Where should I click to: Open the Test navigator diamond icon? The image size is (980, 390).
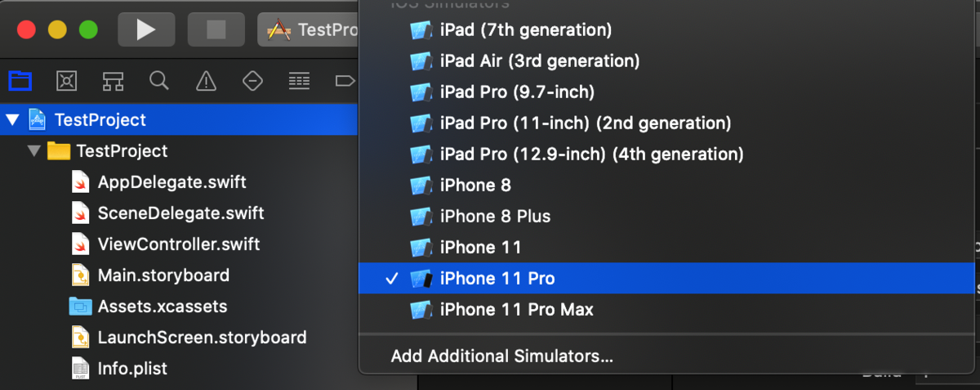point(253,80)
